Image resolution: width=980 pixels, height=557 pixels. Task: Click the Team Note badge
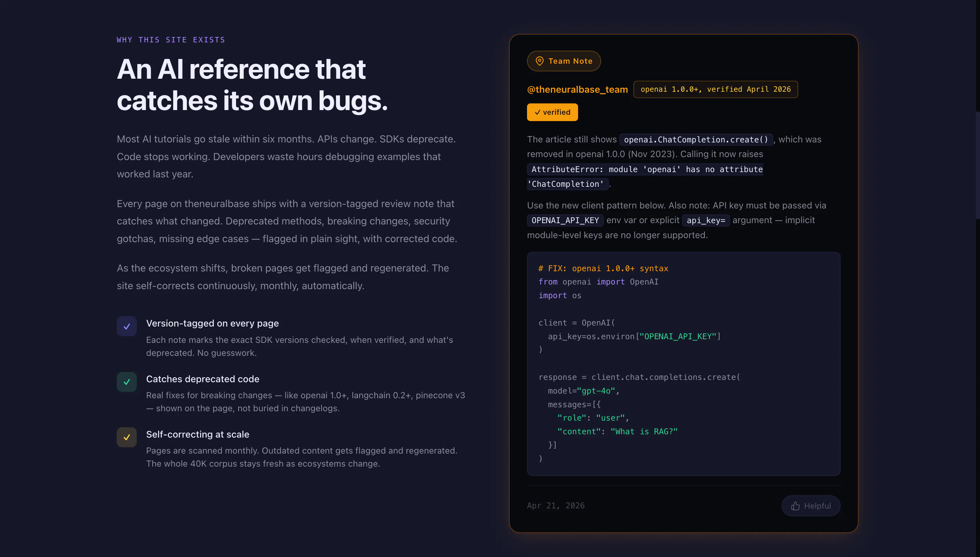click(x=564, y=61)
